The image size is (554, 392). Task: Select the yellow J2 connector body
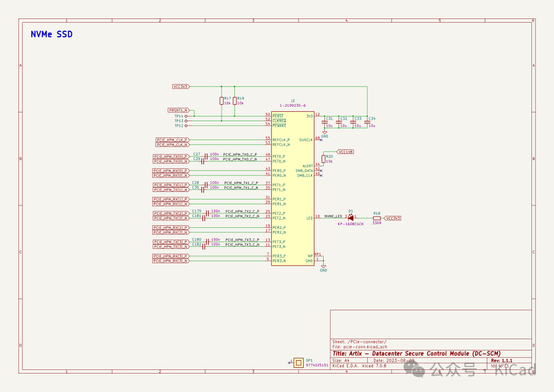[293, 188]
